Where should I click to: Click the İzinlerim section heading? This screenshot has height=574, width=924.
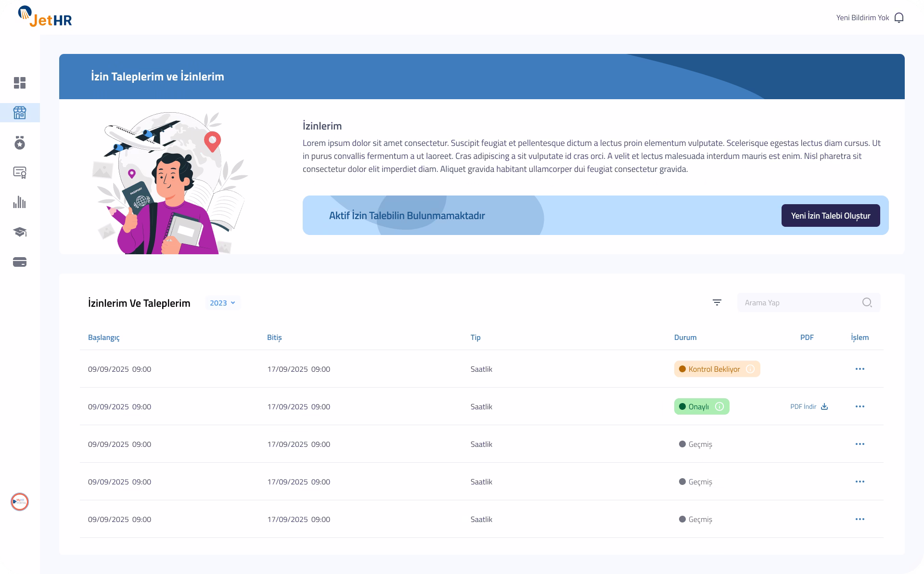[x=322, y=126]
